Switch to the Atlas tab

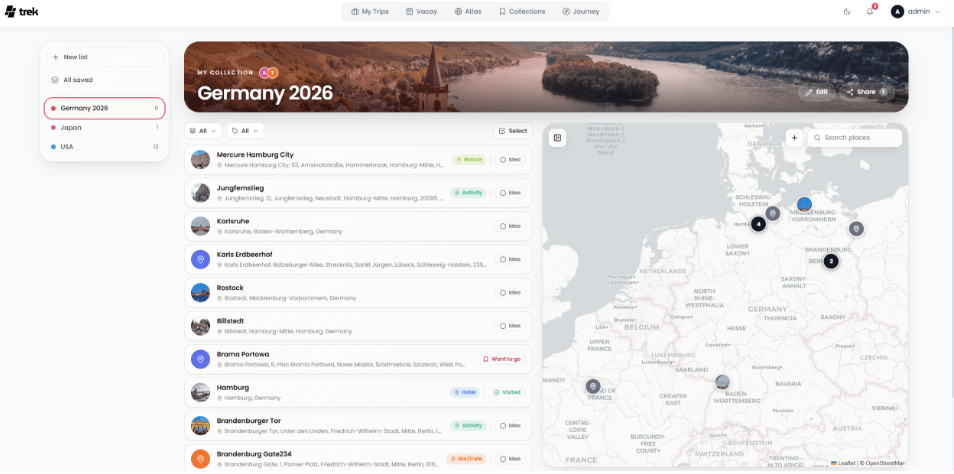(468, 12)
